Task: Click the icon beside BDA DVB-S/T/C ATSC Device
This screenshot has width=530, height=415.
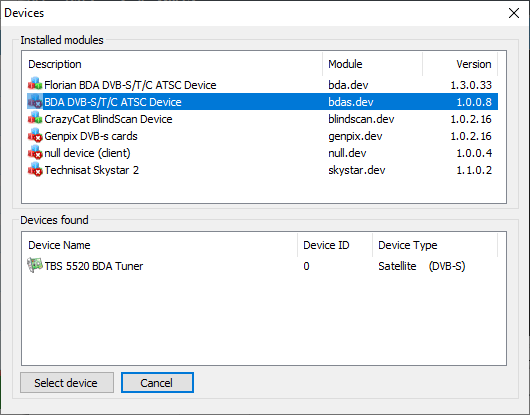Action: point(35,101)
